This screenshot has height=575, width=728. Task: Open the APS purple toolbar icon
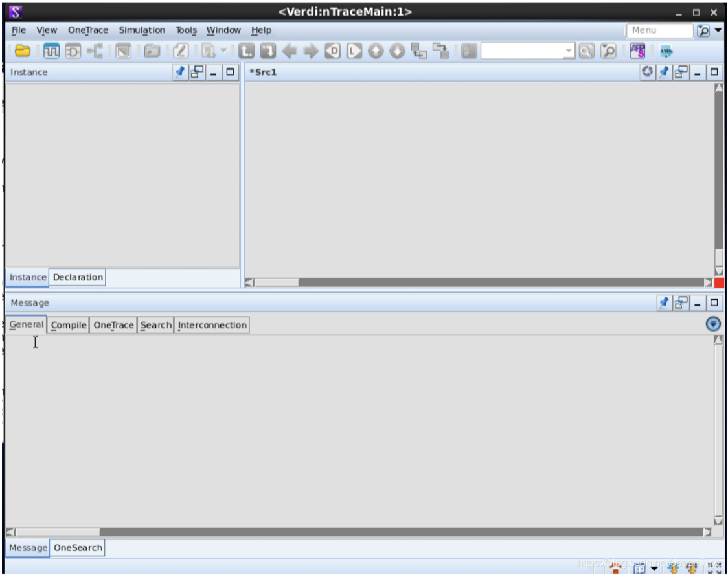pos(637,51)
